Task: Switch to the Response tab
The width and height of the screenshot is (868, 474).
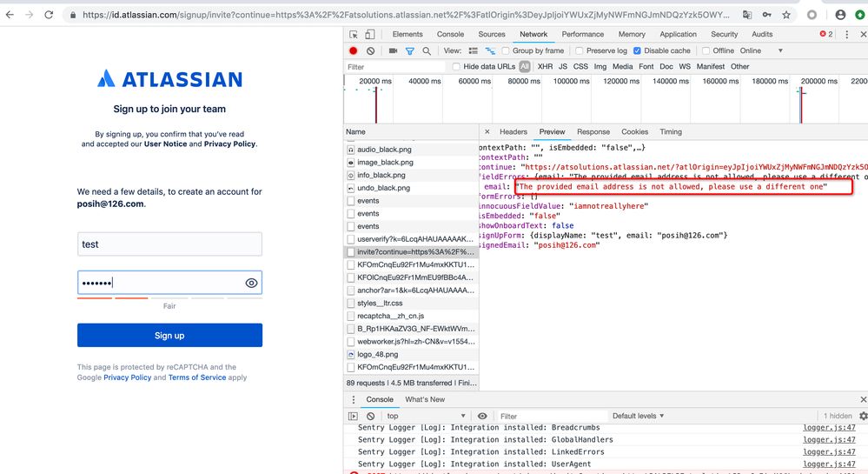Action: 593,132
